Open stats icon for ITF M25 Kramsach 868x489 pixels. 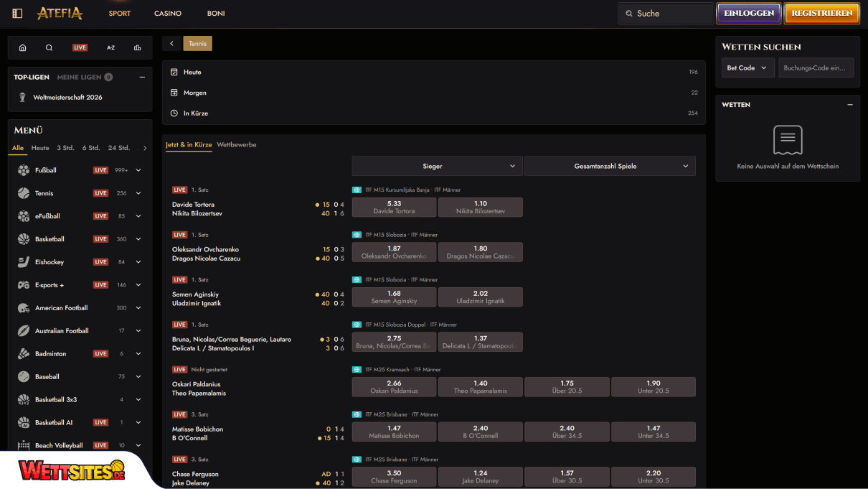(357, 370)
